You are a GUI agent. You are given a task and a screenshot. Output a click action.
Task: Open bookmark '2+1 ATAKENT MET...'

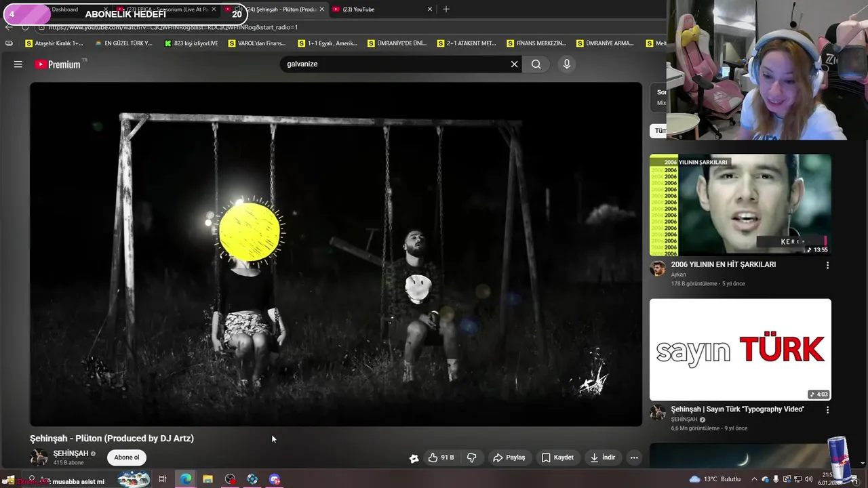[467, 43]
